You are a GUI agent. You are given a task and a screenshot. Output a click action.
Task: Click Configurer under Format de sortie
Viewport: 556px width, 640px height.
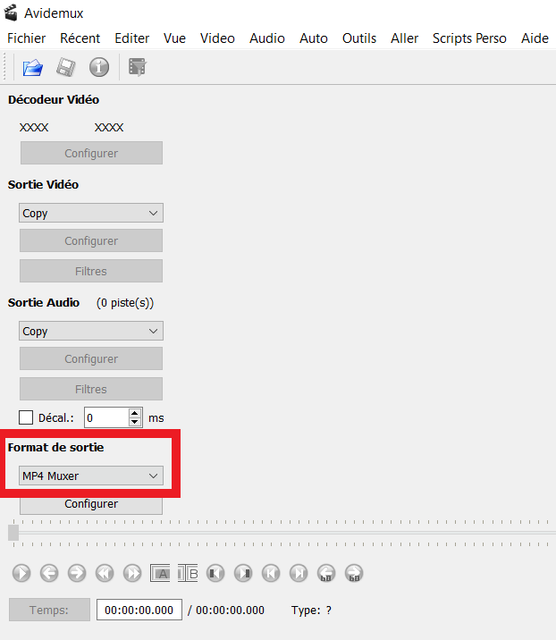click(91, 504)
